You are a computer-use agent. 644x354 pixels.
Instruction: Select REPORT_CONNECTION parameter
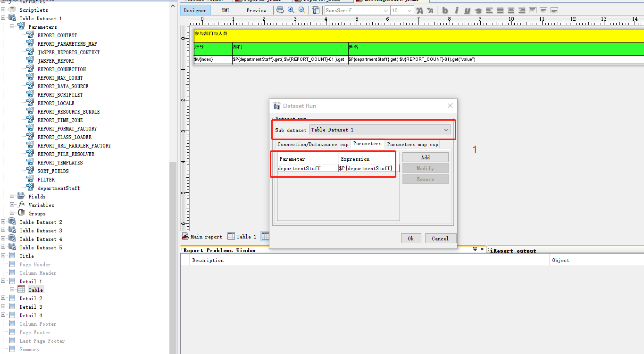point(61,69)
